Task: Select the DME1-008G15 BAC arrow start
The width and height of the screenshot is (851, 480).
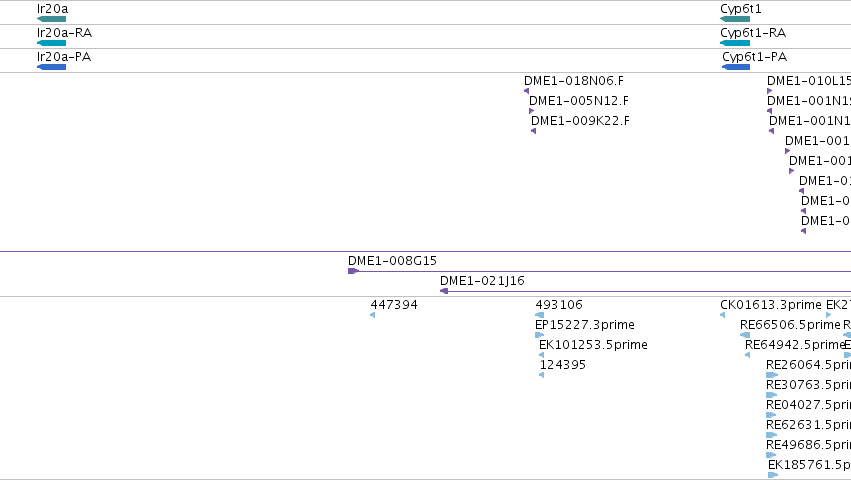Action: tap(353, 271)
